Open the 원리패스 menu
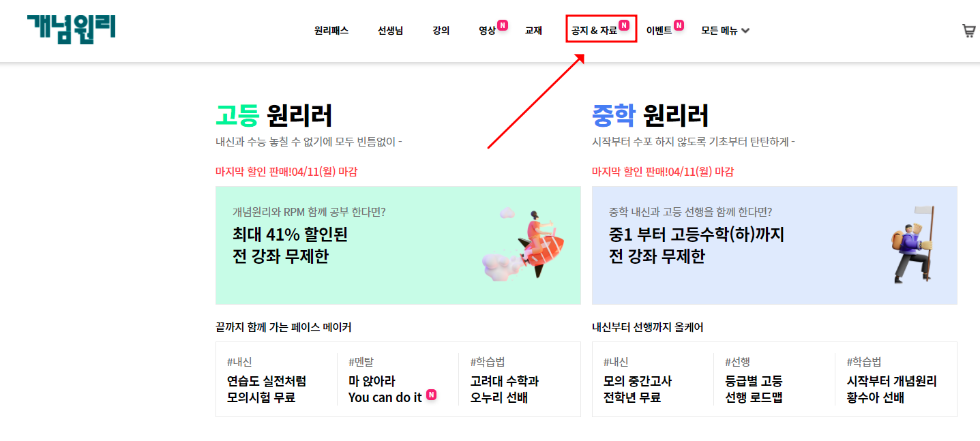 tap(331, 31)
